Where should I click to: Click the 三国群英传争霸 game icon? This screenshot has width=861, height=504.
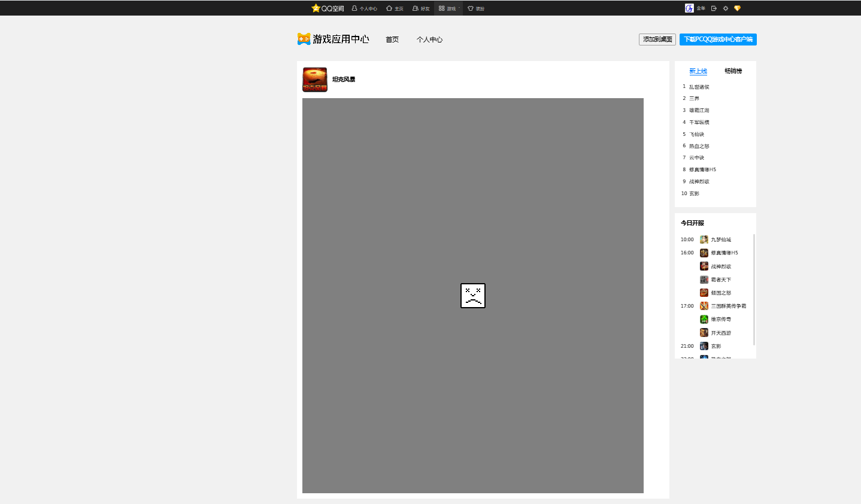tap(704, 306)
